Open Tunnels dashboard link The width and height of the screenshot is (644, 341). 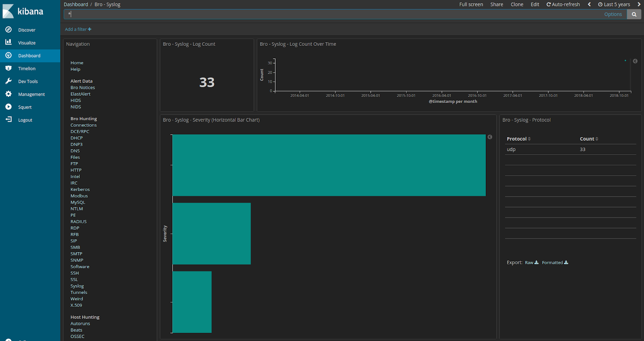pyautogui.click(x=78, y=292)
